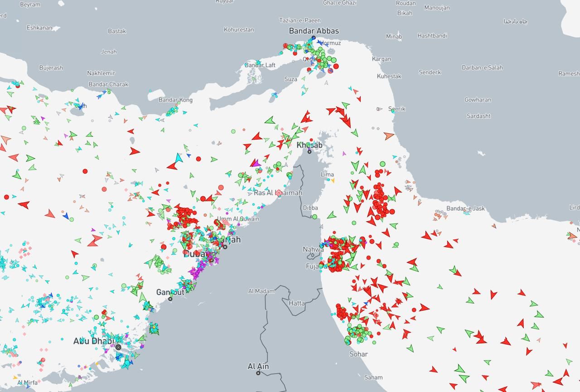Select the Al Ain city dot marker

258,373
